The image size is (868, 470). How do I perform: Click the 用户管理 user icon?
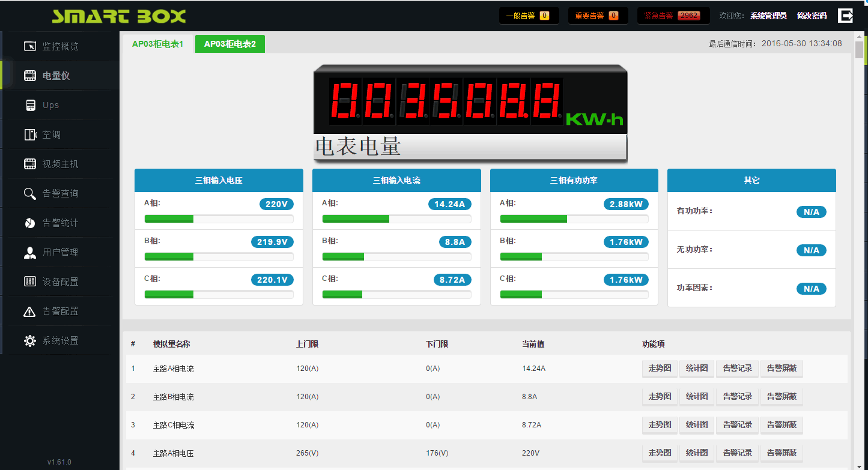[30, 252]
